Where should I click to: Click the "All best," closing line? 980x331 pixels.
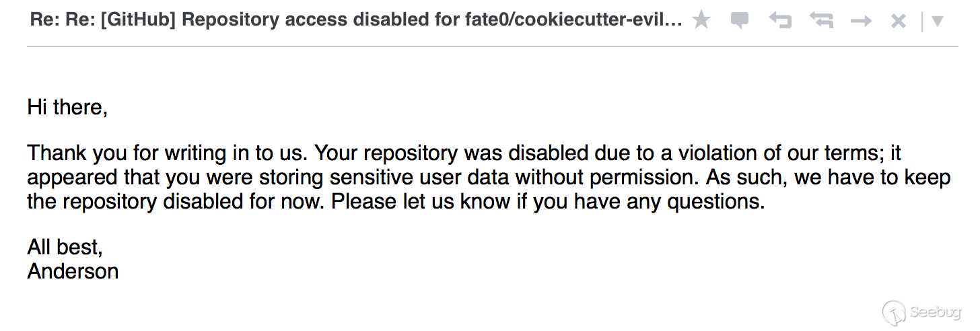65,248
